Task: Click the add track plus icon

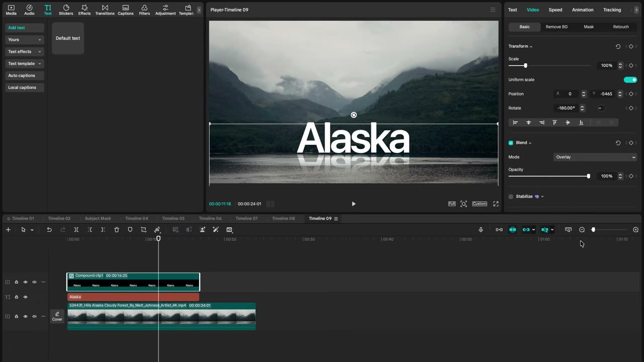Action: click(8, 230)
